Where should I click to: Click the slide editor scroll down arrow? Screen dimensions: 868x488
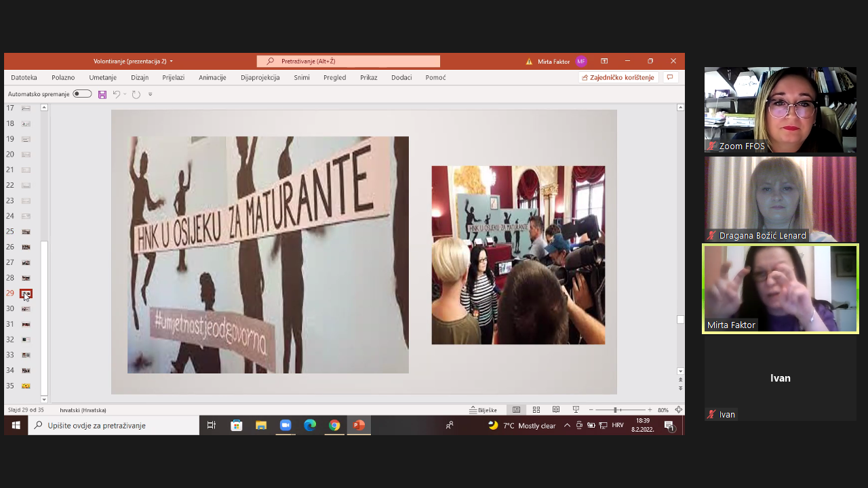coord(681,371)
